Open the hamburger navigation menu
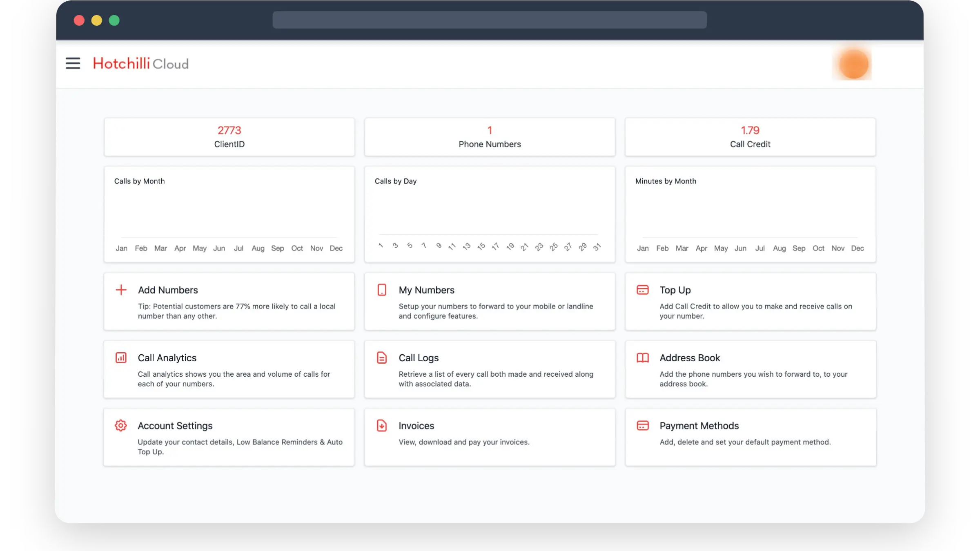 click(73, 63)
